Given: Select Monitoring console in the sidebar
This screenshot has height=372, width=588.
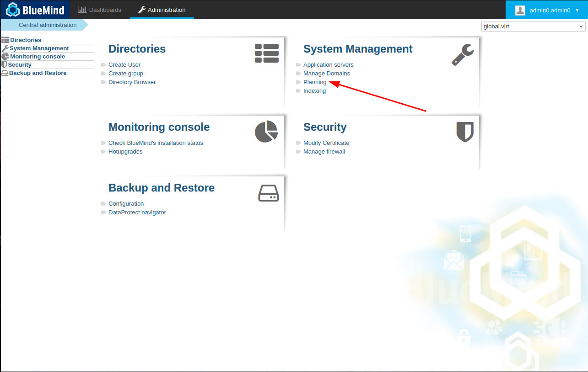Looking at the screenshot, I should (38, 57).
